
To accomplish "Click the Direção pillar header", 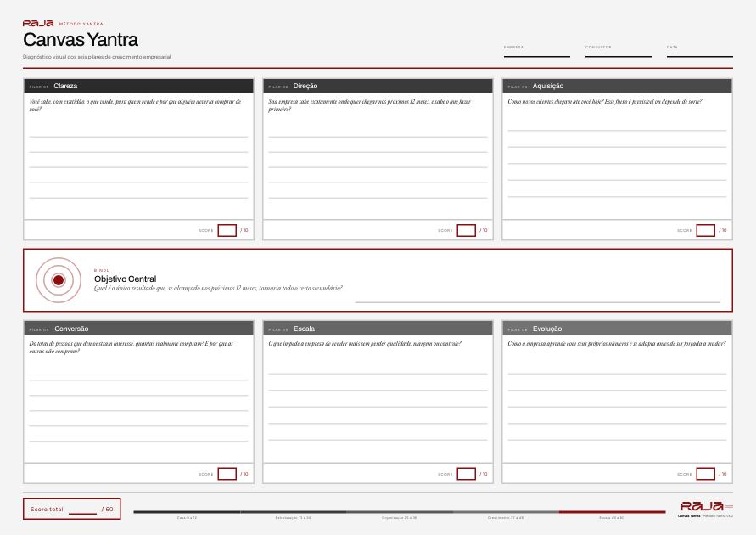I will coord(378,86).
